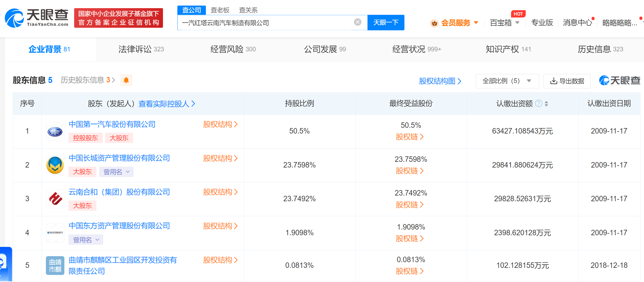The width and height of the screenshot is (644, 282).
Task: Switch to the 企业背景 tab
Action: pos(50,49)
